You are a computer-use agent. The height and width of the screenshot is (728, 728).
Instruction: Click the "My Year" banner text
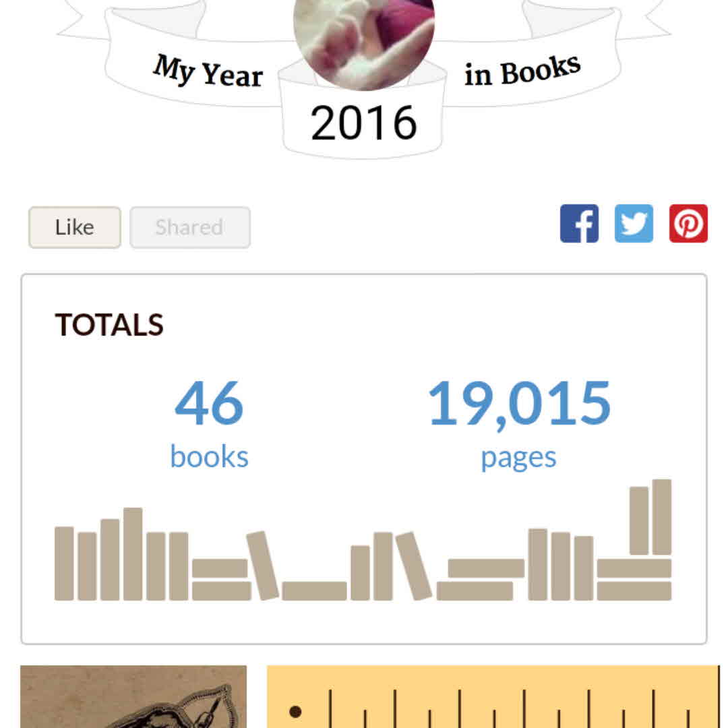(208, 71)
